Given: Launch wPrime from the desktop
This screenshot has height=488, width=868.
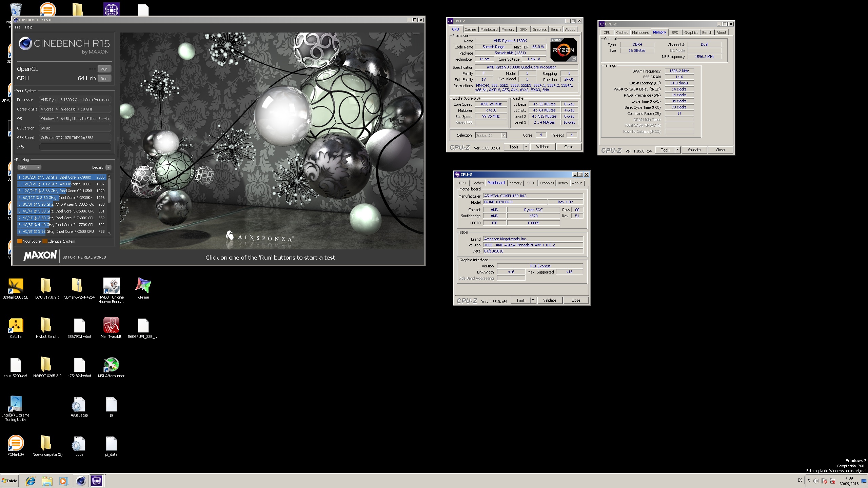Looking at the screenshot, I should [x=143, y=288].
